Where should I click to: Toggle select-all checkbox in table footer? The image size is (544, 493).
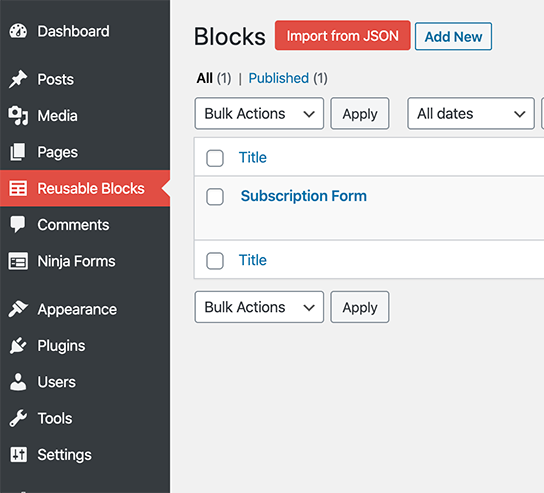215,261
